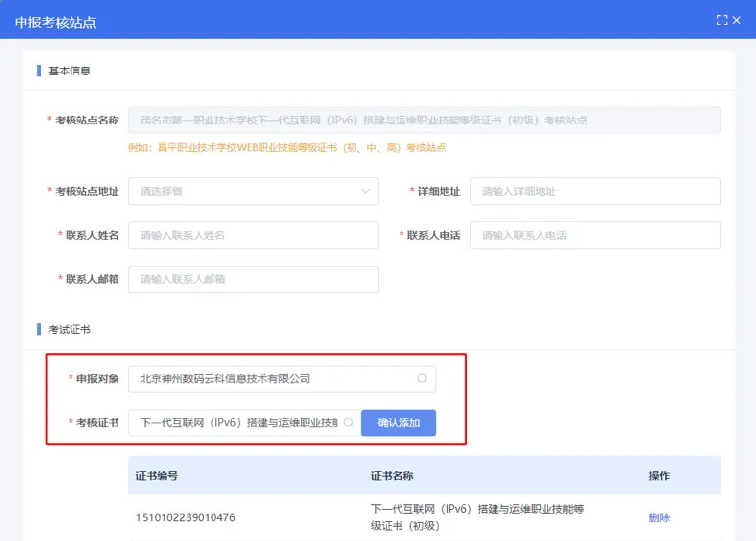Click the 考核站点地址 label
The width and height of the screenshot is (756, 541).
tap(87, 191)
